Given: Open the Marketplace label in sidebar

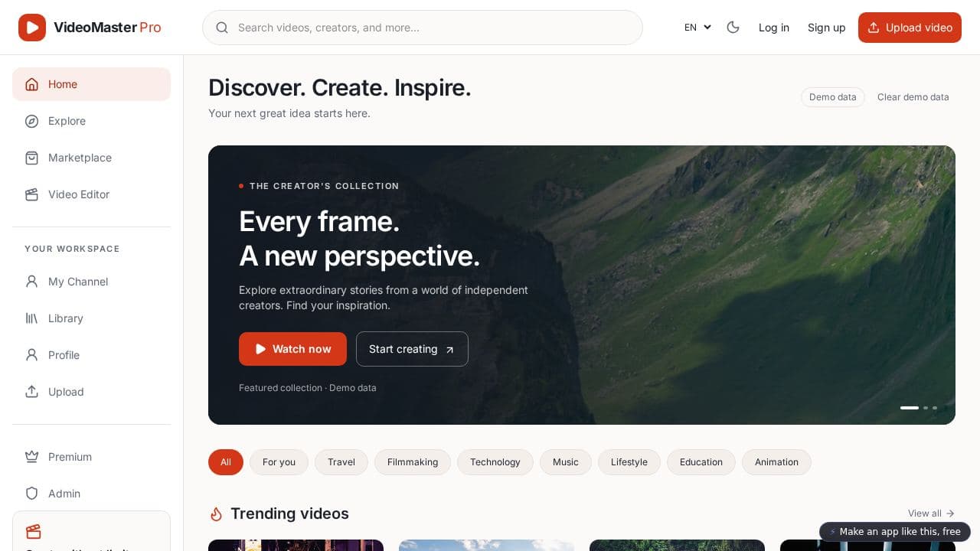Looking at the screenshot, I should (80, 158).
